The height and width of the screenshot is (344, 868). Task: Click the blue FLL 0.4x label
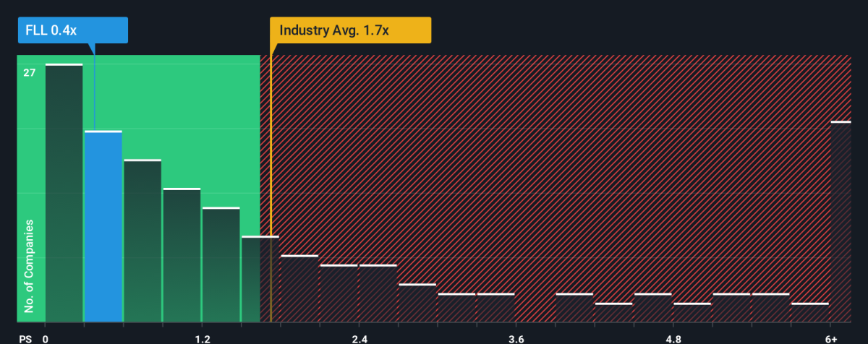coord(72,30)
